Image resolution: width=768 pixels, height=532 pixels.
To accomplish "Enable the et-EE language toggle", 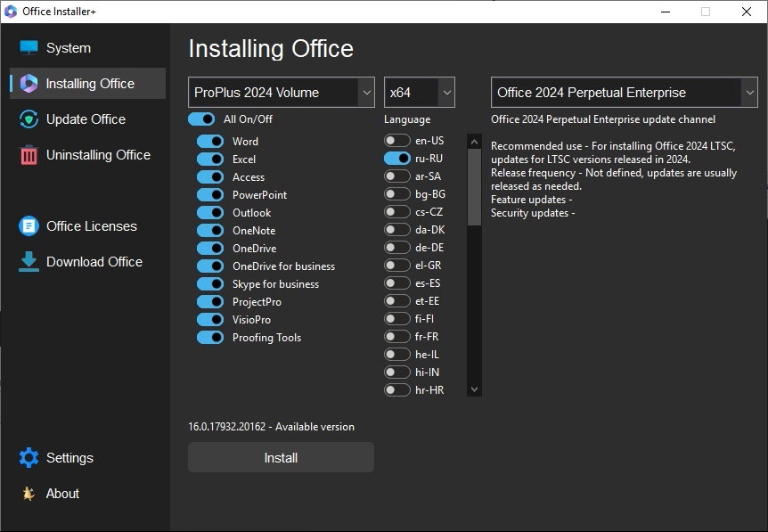I will point(397,301).
